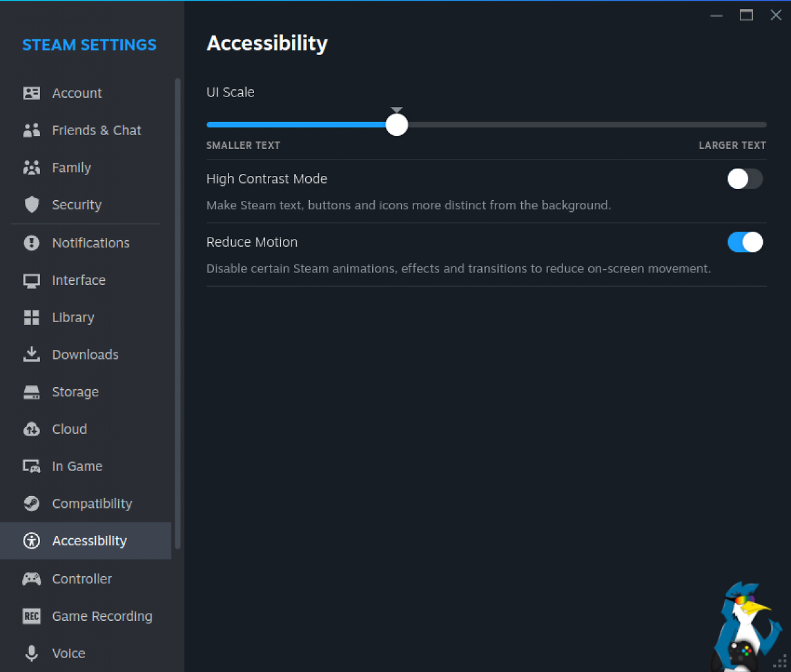This screenshot has width=791, height=672.
Task: Open the Library settings
Action: [x=85, y=318]
